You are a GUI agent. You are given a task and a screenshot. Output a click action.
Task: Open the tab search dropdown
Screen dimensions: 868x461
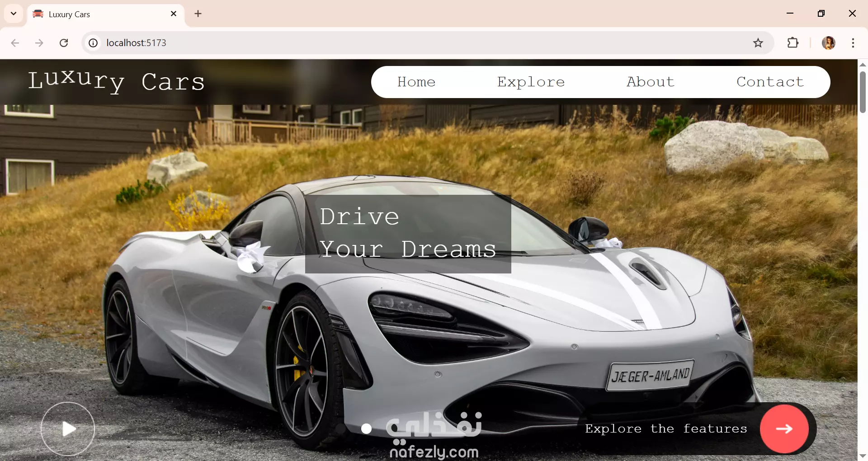[x=14, y=14]
